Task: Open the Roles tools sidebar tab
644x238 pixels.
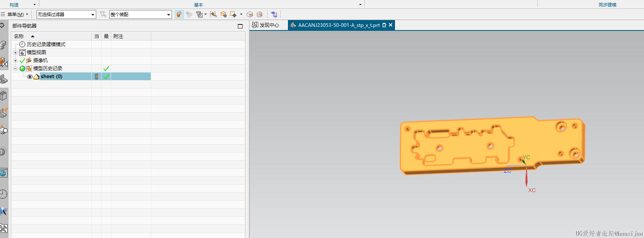Action: [3, 228]
